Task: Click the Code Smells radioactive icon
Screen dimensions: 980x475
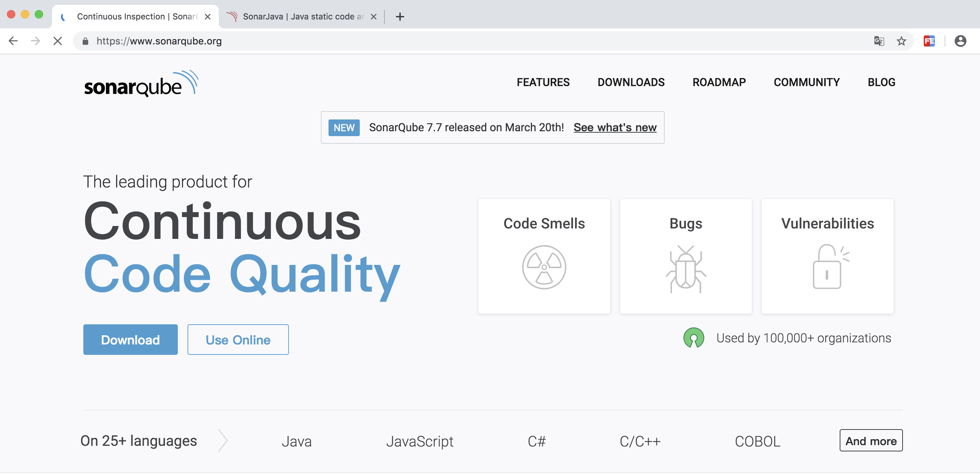Action: click(543, 267)
